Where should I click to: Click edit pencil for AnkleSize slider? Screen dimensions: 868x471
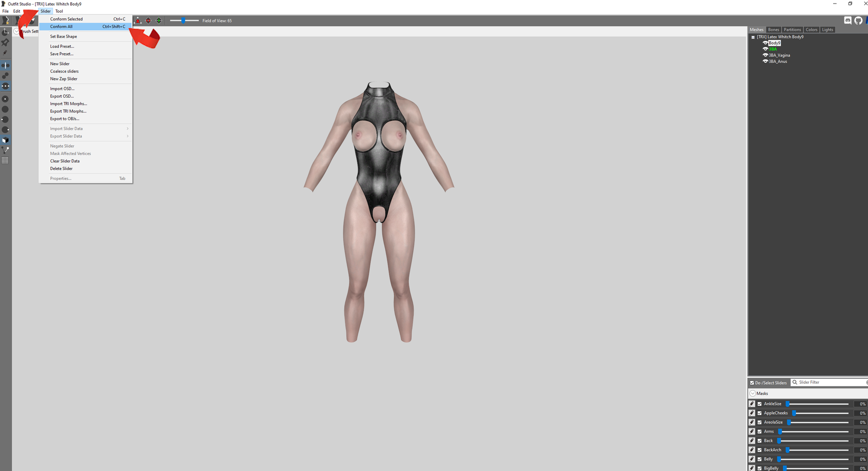click(752, 404)
